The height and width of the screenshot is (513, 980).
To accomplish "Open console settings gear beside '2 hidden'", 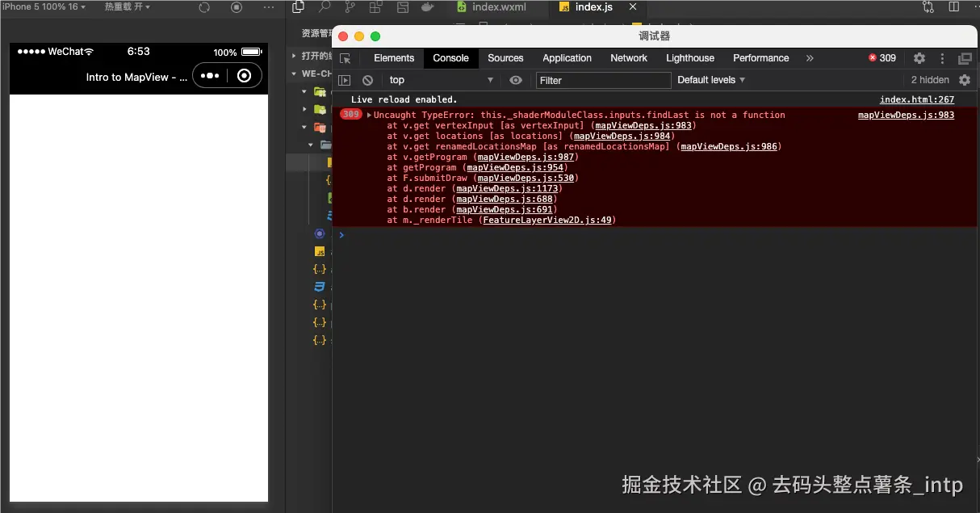I will point(963,79).
